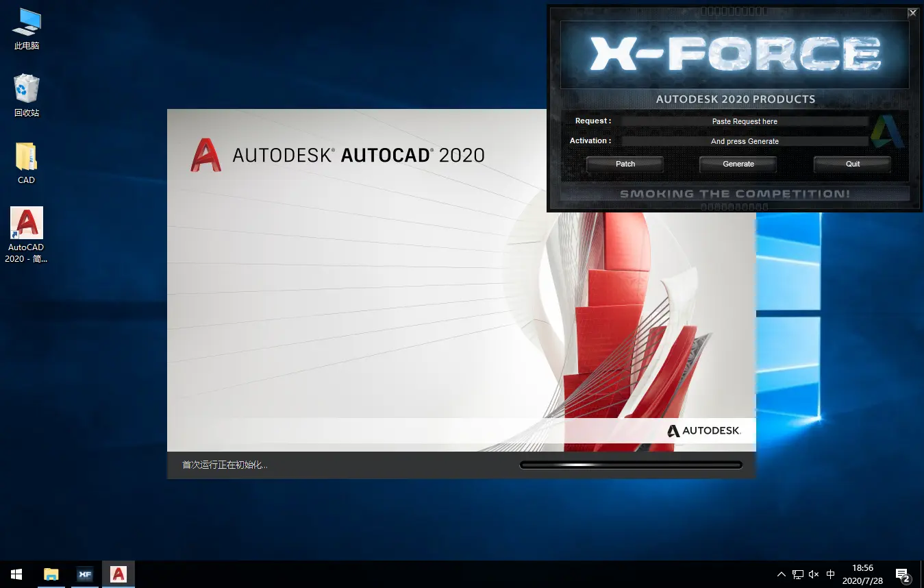Click the muted volume tray icon
The width and height of the screenshot is (924, 588).
click(814, 574)
